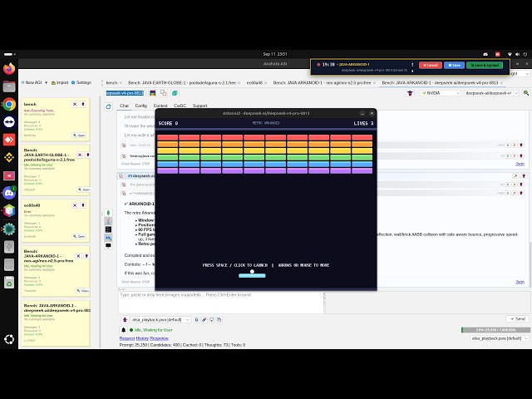532x399 pixels.
Task: Switch to the Context tab
Action: (160, 106)
